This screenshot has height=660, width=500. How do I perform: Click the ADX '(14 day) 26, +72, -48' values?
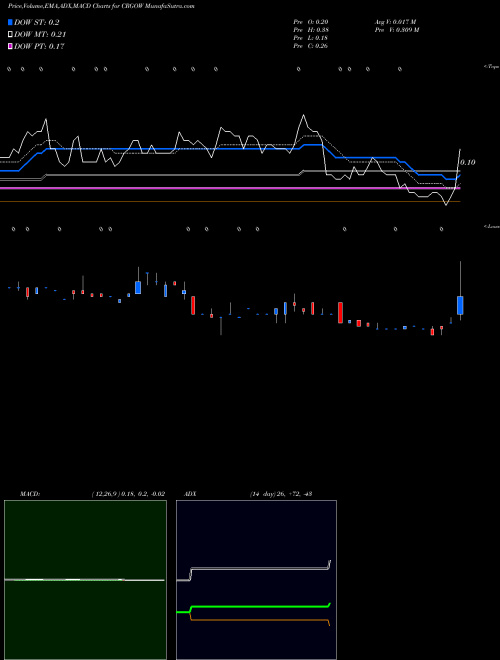click(x=281, y=494)
